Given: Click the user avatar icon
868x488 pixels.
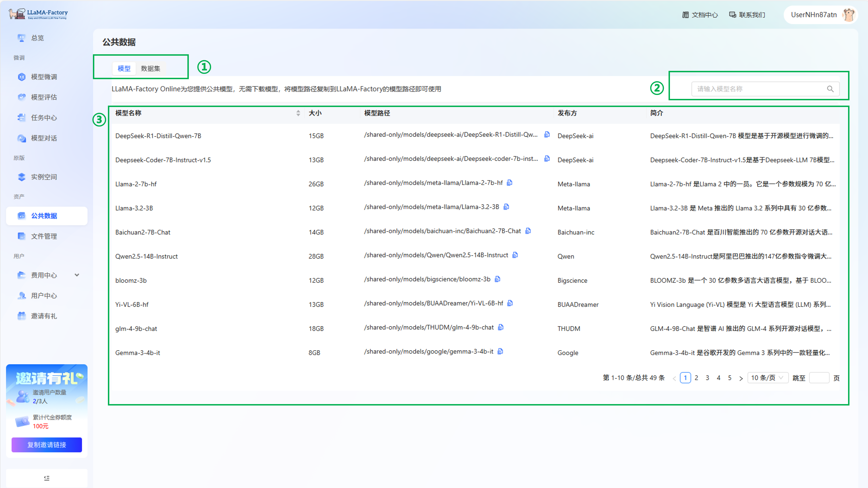Looking at the screenshot, I should 849,15.
